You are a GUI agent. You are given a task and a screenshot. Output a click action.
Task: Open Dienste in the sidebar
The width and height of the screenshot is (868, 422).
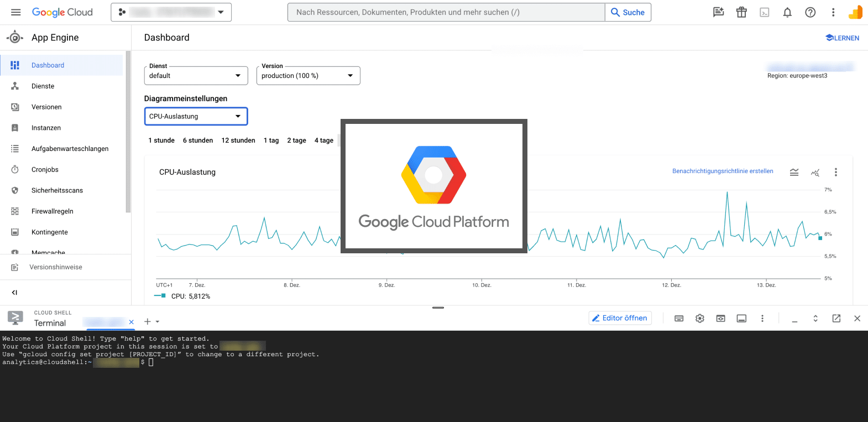click(61, 86)
